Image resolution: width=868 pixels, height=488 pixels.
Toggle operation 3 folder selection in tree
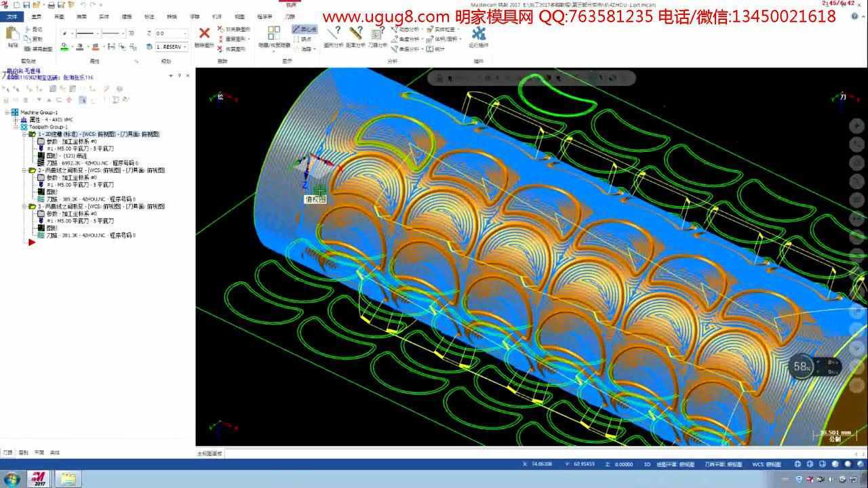click(x=32, y=206)
